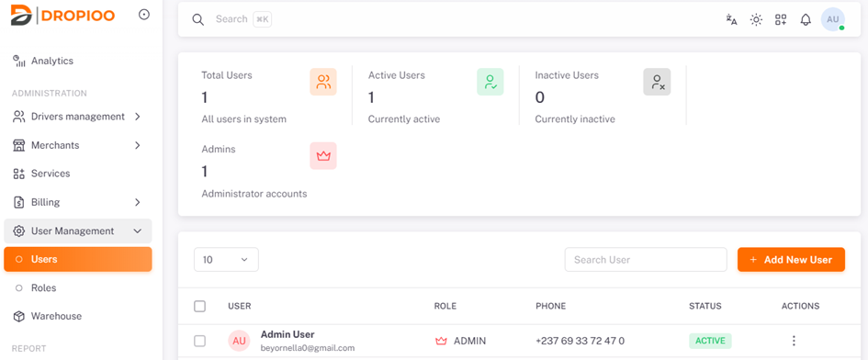Click 'All users in system' text

(243, 119)
